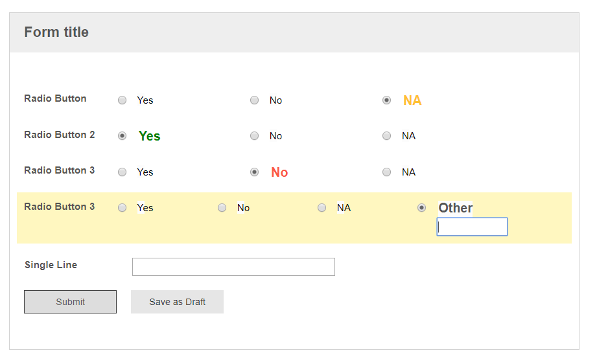Click the Save as Draft button
The height and width of the screenshot is (364, 597).
pos(177,302)
